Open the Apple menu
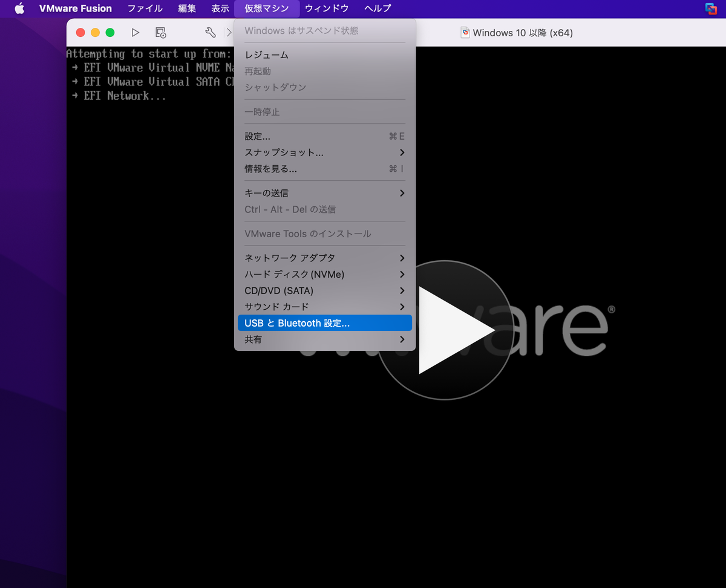 [19, 8]
